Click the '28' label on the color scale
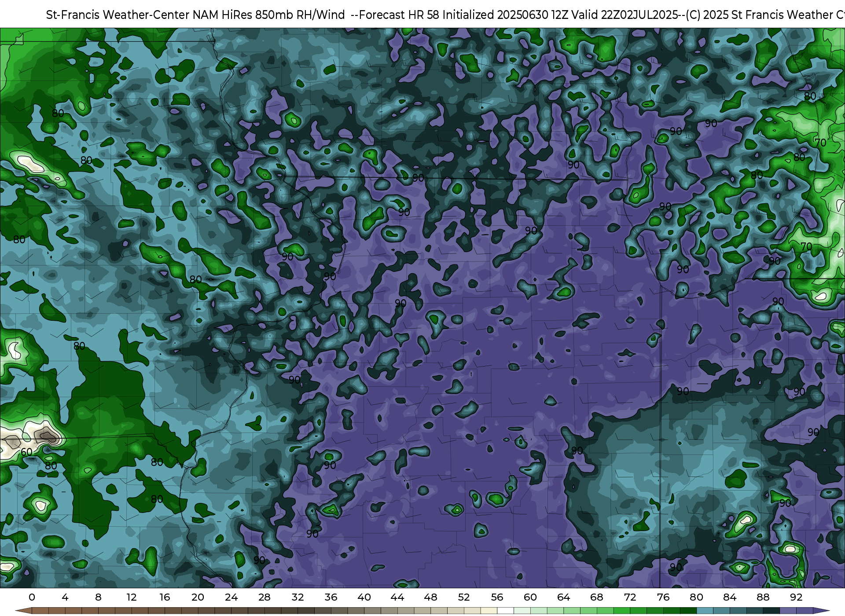845x616 pixels. [x=265, y=597]
